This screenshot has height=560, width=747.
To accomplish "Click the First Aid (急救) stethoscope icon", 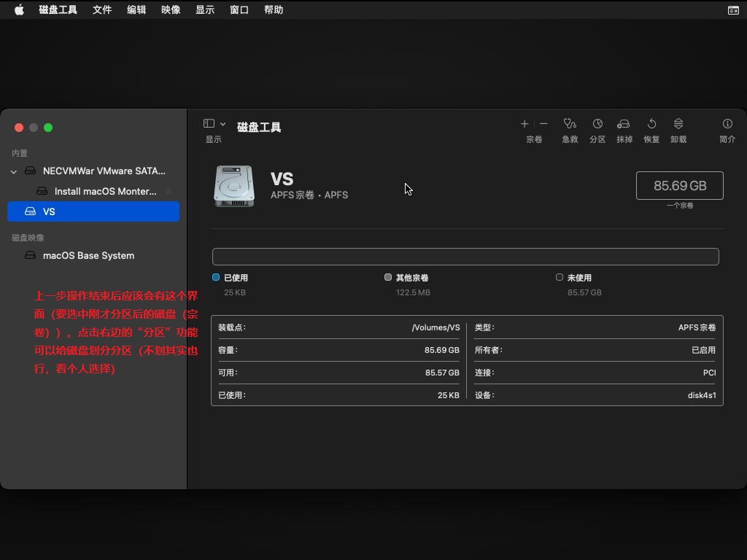I will (x=570, y=124).
